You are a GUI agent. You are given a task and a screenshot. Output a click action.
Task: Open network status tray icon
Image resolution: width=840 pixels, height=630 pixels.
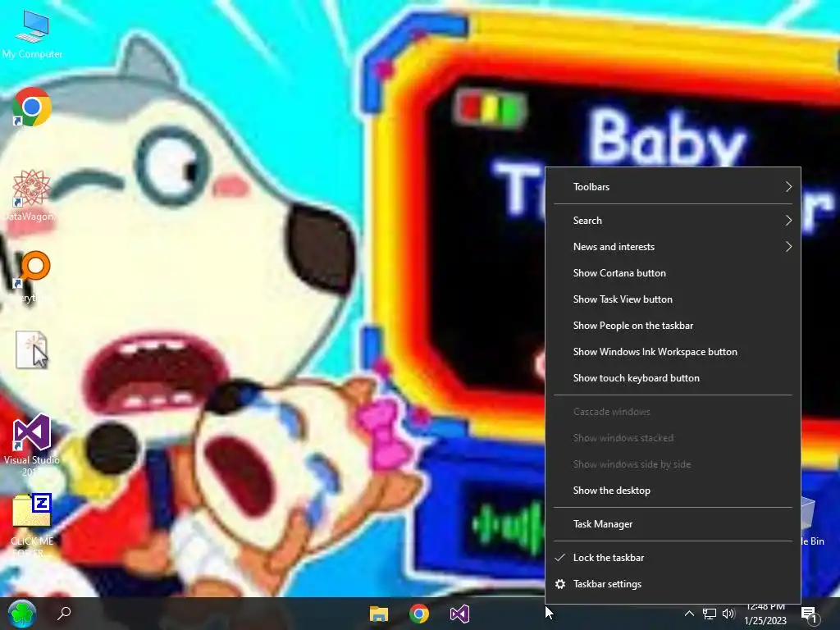point(710,614)
